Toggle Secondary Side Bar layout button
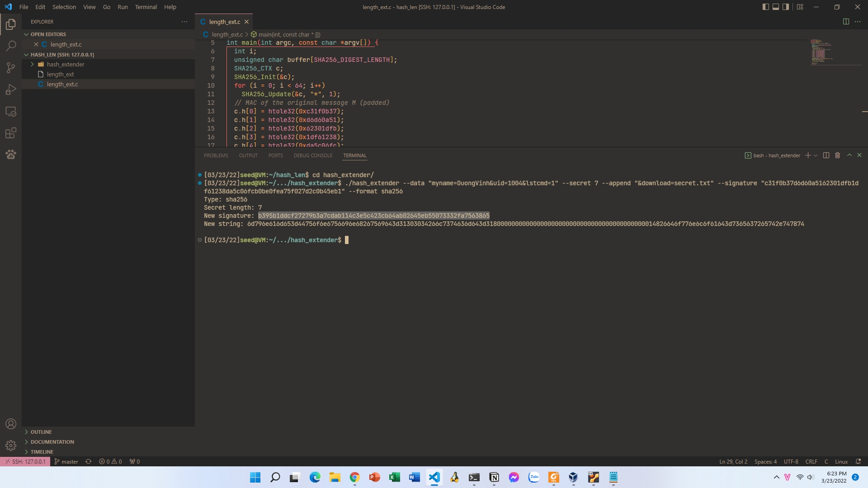 [x=786, y=7]
